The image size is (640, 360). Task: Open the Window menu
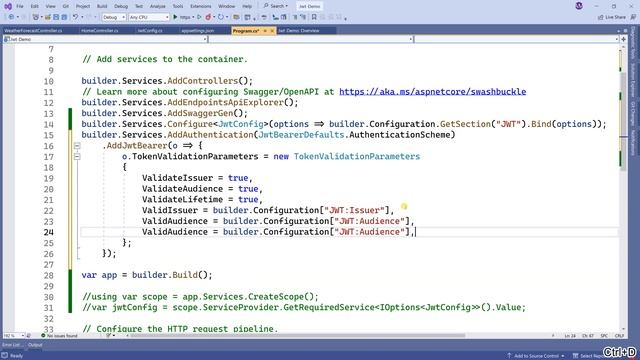tap(227, 6)
